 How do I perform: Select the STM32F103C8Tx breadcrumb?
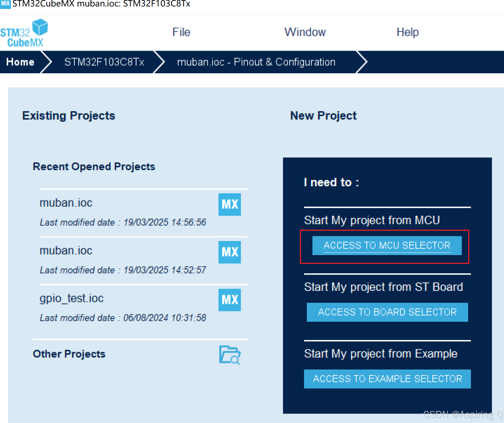(104, 62)
